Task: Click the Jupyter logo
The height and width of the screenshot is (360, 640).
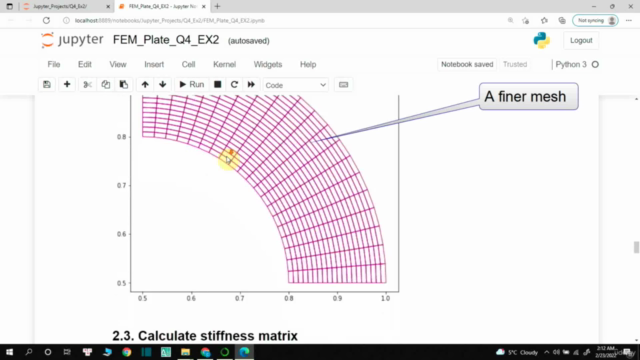Action: coord(72,40)
